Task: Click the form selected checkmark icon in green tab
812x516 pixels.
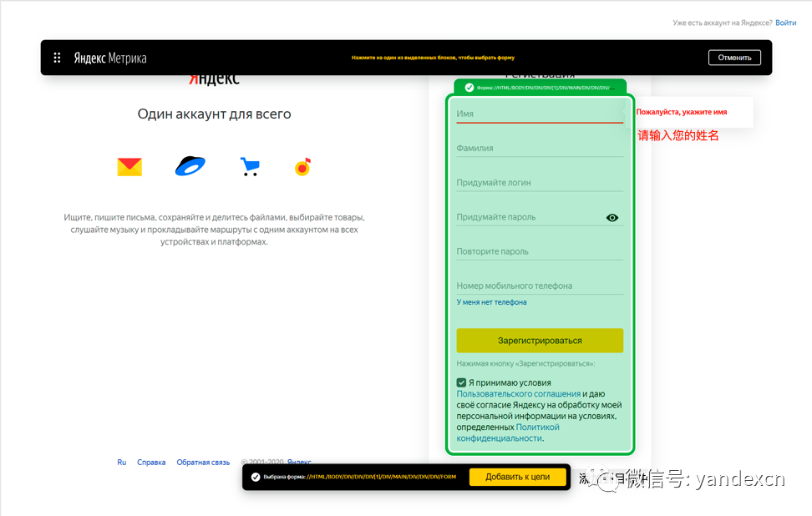Action: [469, 88]
